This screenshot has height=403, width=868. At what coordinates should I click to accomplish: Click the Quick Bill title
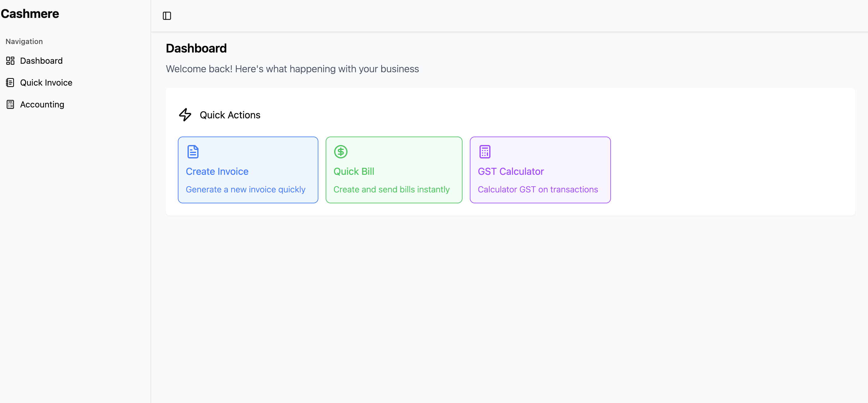pos(354,171)
